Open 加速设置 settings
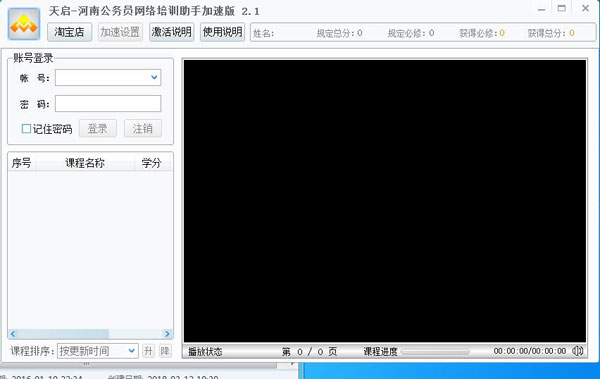The height and width of the screenshot is (379, 600). point(120,32)
